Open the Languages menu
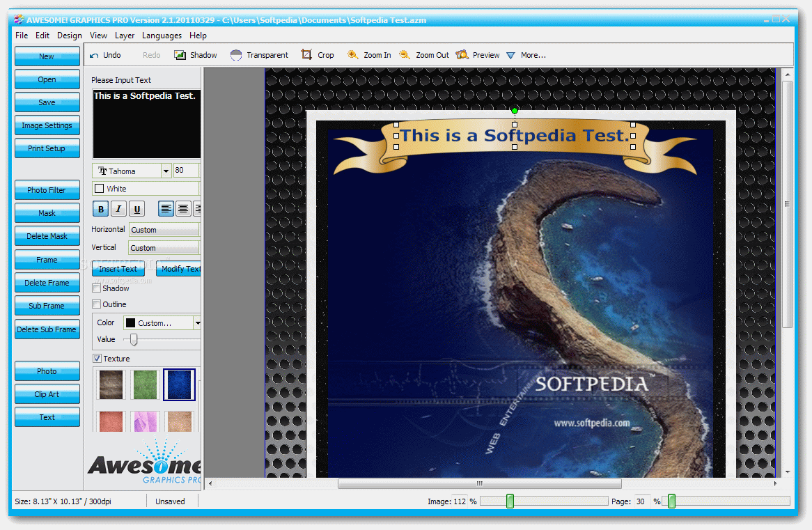 pyautogui.click(x=162, y=36)
